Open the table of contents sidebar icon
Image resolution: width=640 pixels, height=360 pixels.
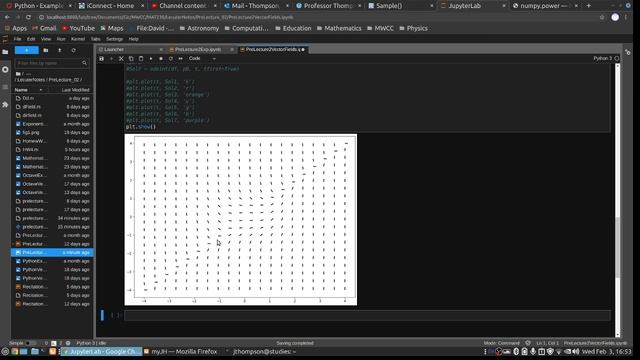(5, 87)
